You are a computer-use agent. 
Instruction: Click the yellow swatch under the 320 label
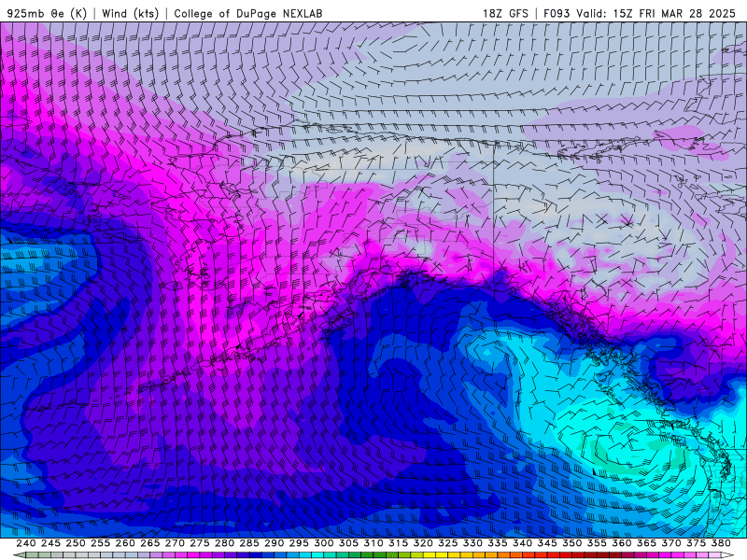pos(429,555)
